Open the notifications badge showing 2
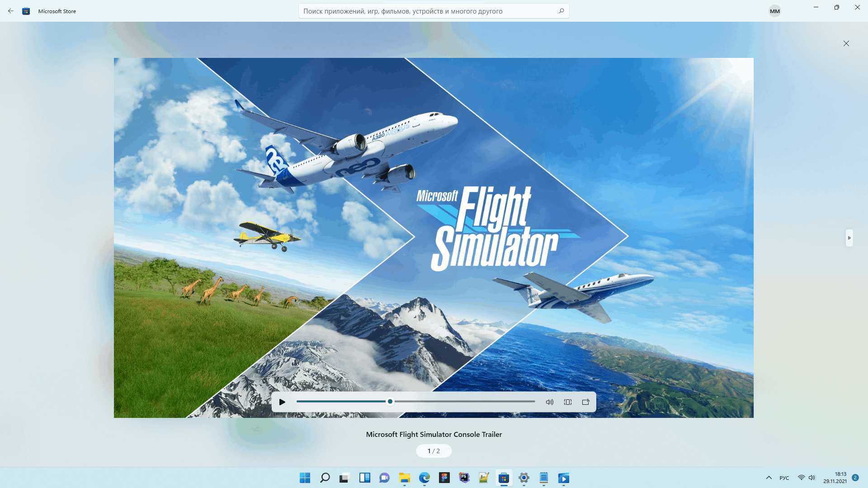 pos(855,478)
